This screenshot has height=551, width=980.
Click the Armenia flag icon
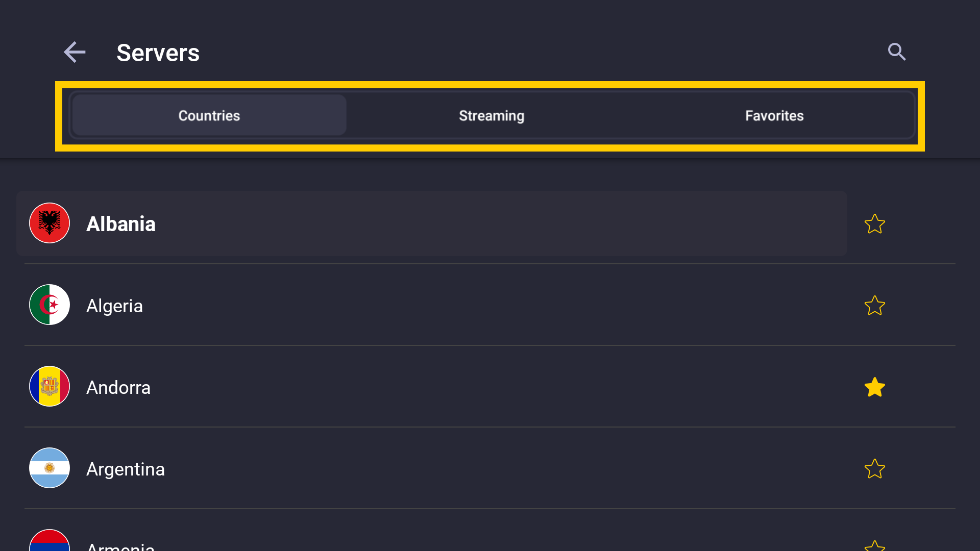[50, 540]
